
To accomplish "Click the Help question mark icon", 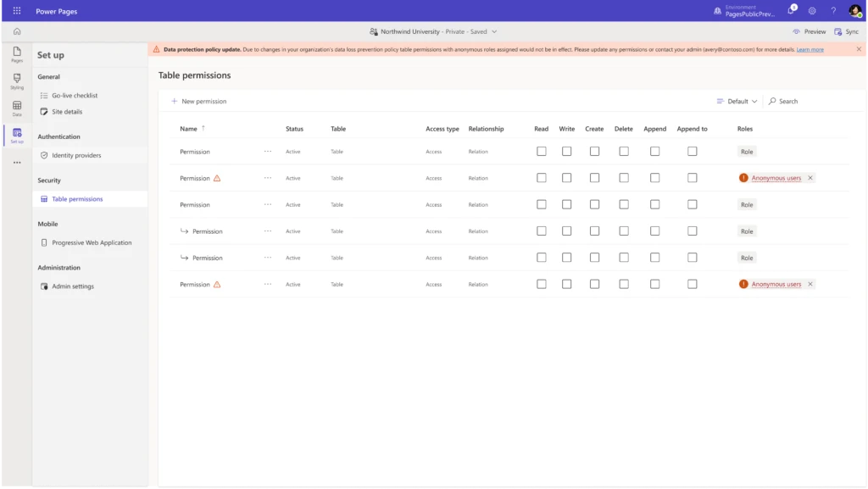I will tap(832, 11).
